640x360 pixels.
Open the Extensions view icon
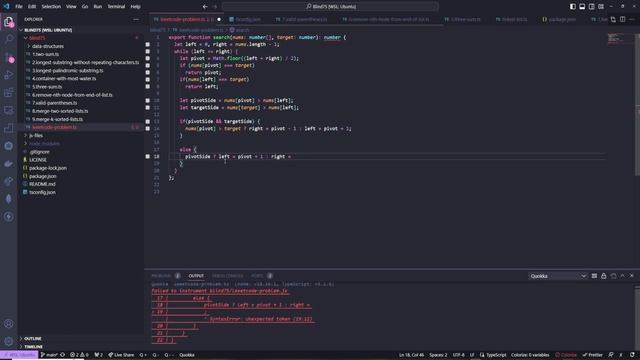pos(9,93)
